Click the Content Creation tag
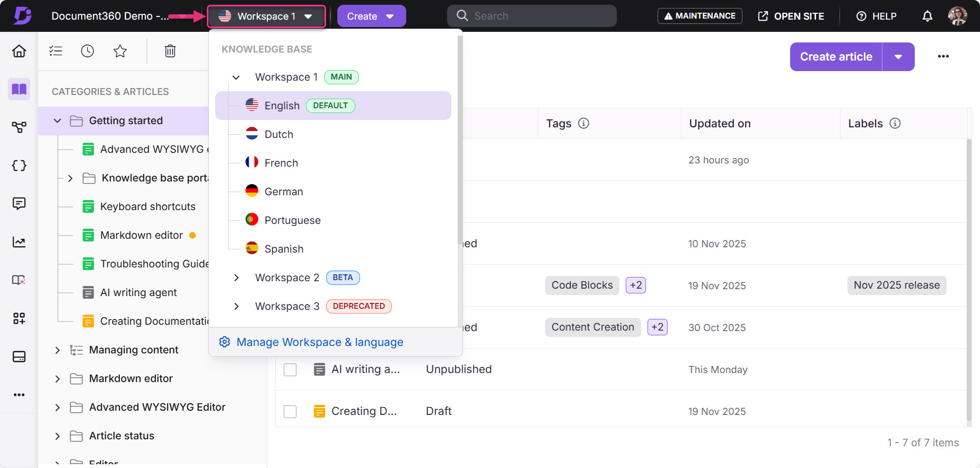The height and width of the screenshot is (468, 980). 592,327
